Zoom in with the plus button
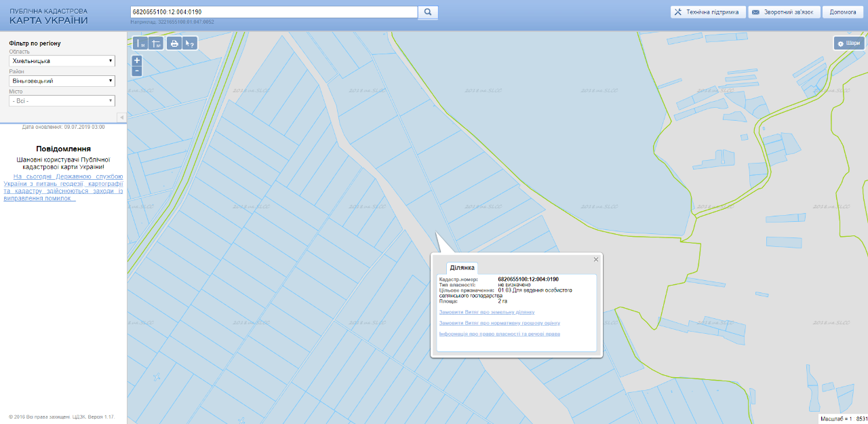Viewport: 868px width, 424px height. click(137, 60)
